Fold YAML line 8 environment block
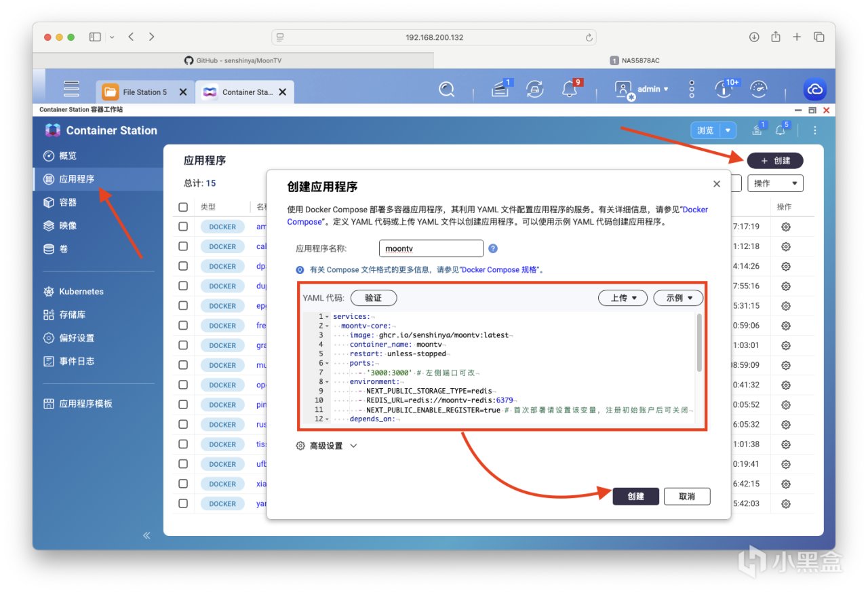Image resolution: width=868 pixels, height=593 pixels. point(327,381)
